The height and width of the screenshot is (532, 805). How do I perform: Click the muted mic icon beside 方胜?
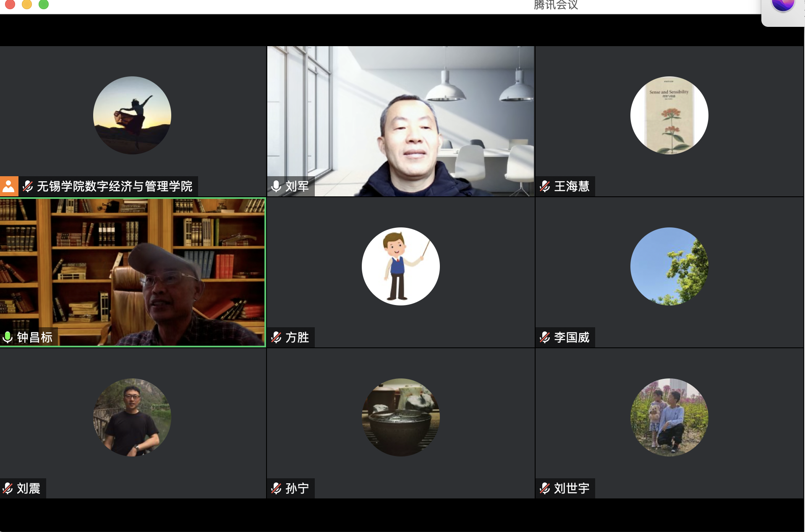(276, 337)
